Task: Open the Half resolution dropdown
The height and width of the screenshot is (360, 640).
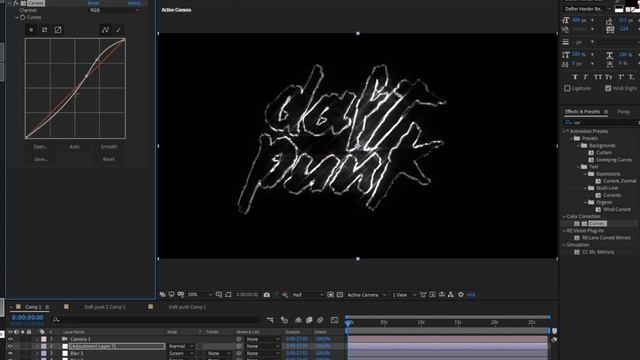Action: [308, 295]
